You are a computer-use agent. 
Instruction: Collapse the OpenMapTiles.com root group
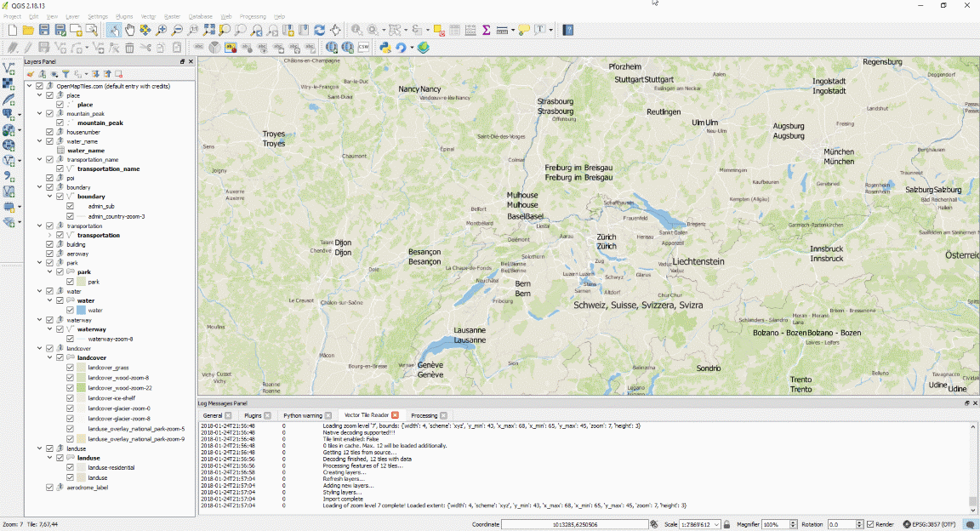29,86
